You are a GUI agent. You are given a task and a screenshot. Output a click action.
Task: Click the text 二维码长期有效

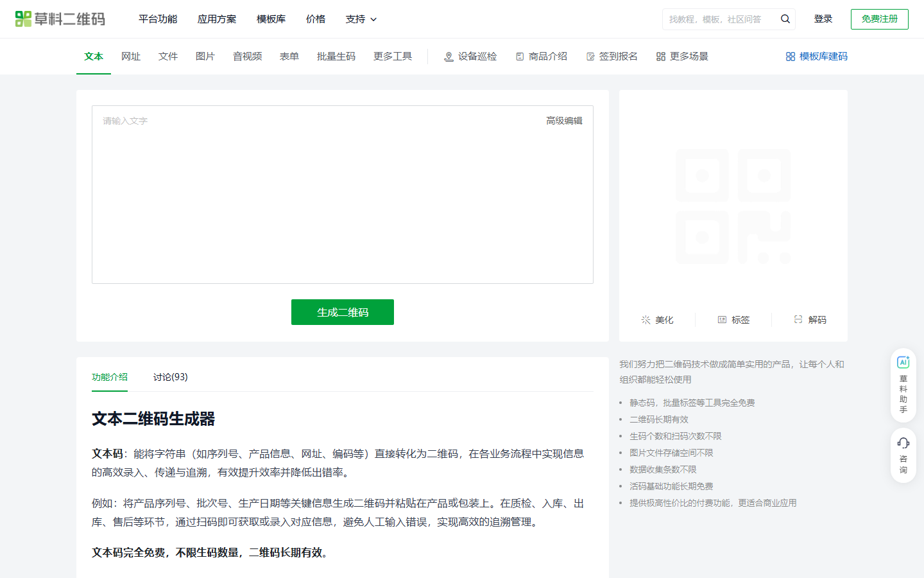click(659, 419)
